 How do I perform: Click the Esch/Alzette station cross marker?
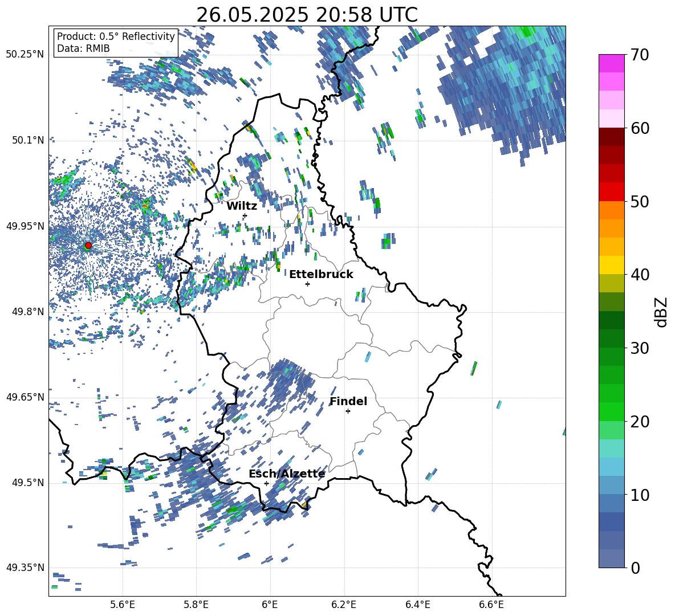tap(266, 483)
